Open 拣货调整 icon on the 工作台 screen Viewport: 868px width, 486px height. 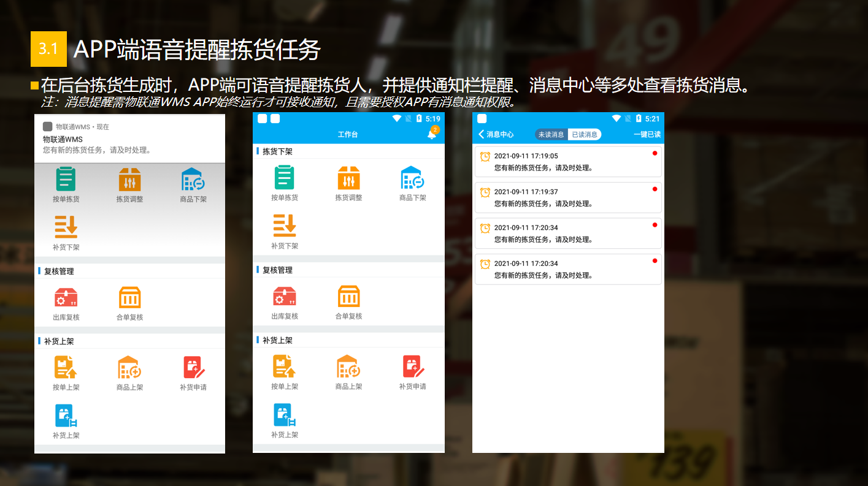(348, 178)
